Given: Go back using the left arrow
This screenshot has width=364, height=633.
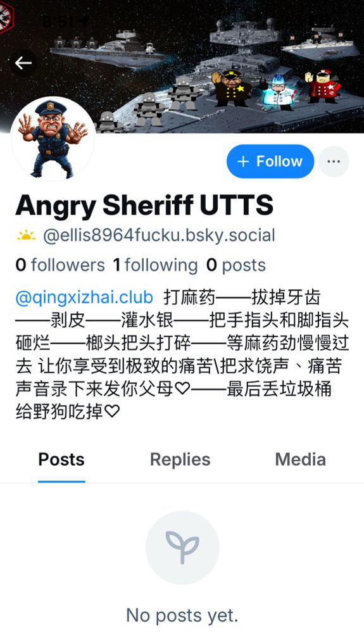Looking at the screenshot, I should click(x=23, y=63).
